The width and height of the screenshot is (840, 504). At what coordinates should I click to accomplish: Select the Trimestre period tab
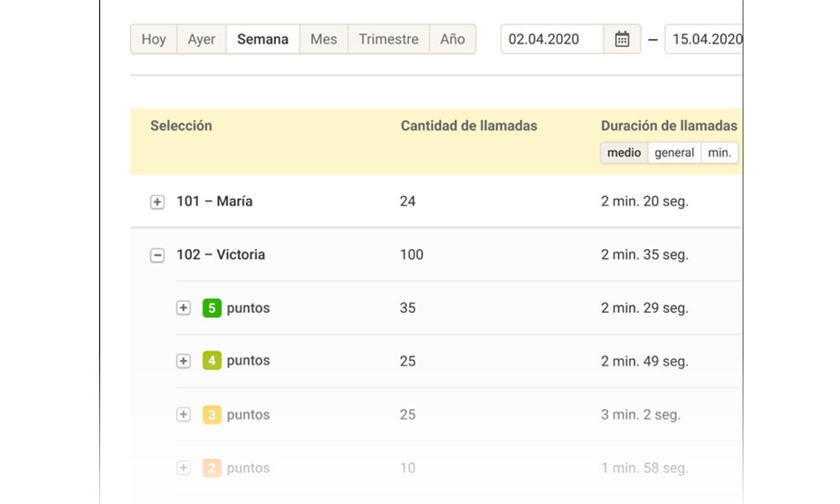(389, 39)
